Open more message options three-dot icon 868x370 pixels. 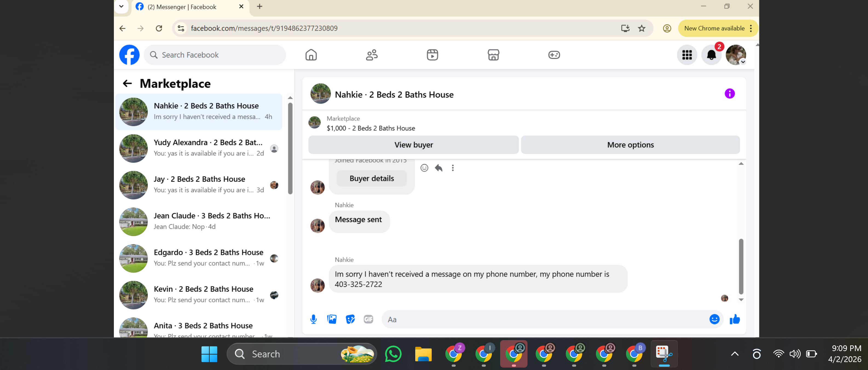pos(453,168)
